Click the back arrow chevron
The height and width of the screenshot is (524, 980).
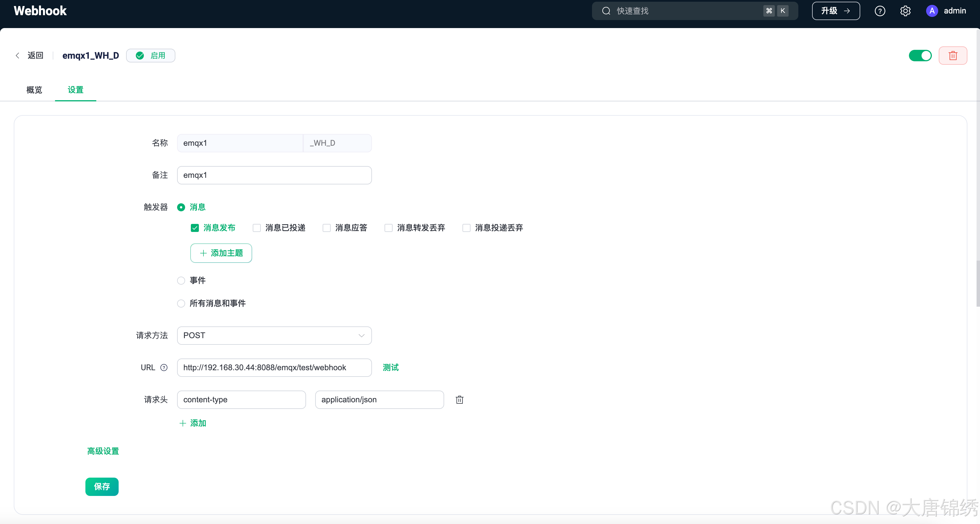[x=17, y=56]
